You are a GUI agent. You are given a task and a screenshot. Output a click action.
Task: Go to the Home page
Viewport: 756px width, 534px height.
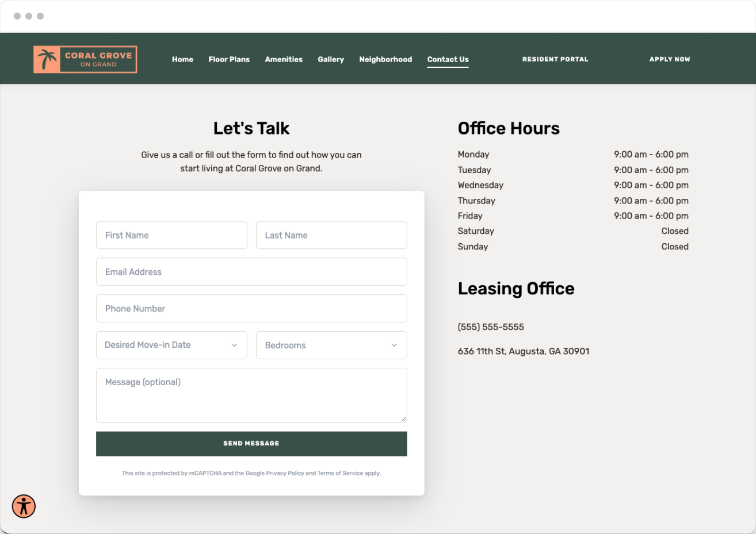182,59
